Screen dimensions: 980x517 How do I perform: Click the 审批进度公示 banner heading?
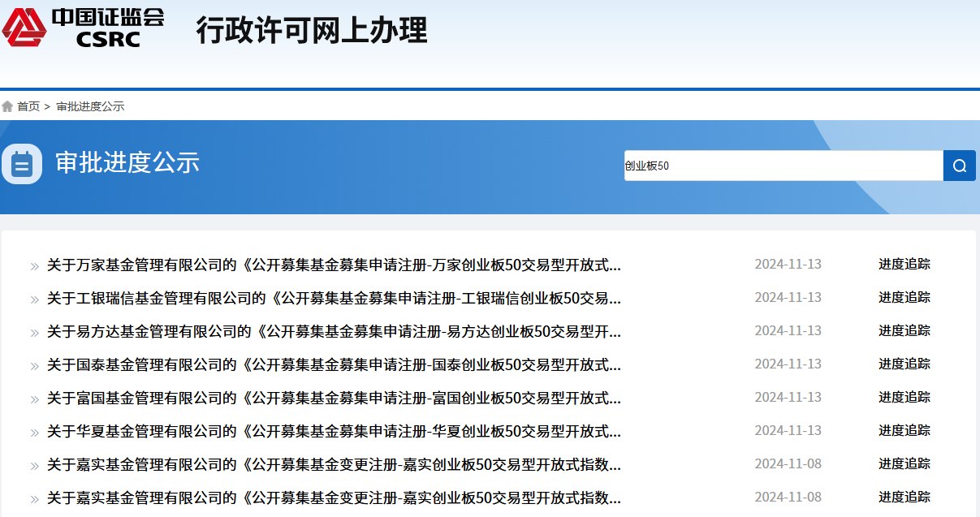(x=127, y=162)
